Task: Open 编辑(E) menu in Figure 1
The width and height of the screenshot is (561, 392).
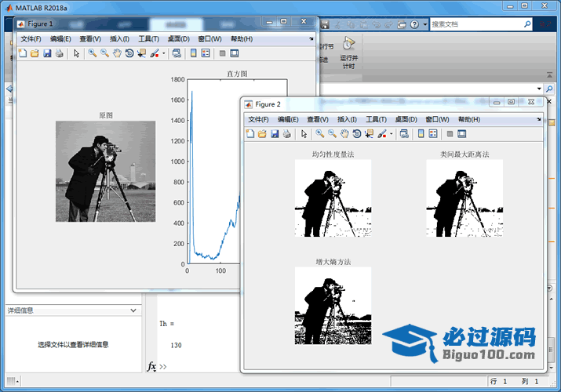Action: pos(60,39)
